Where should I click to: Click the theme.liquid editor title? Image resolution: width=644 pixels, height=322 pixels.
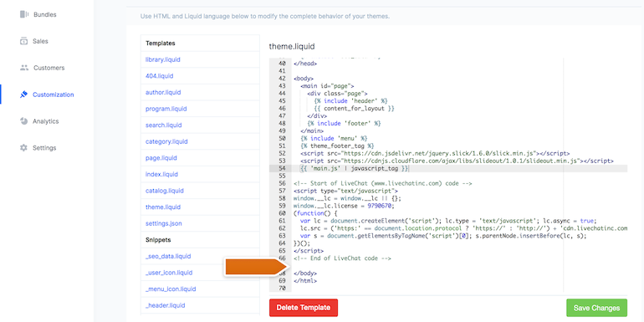point(292,46)
